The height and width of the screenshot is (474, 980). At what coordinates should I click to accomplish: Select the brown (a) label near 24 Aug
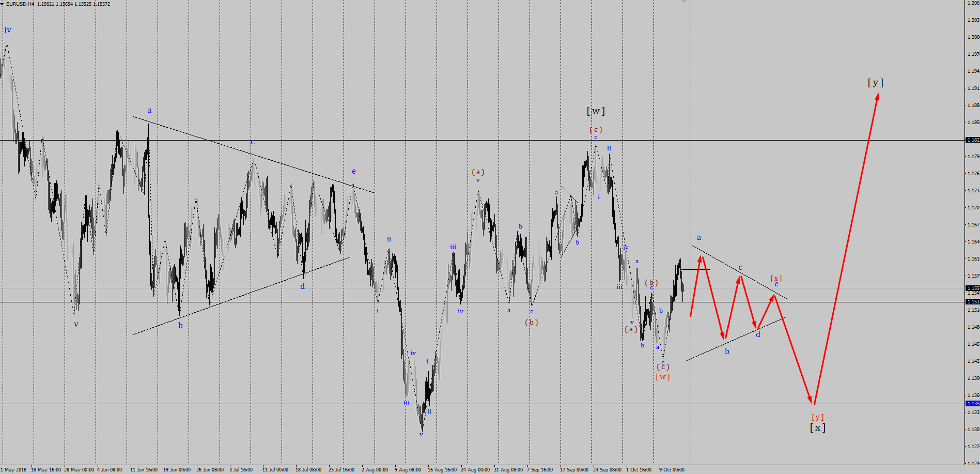(x=478, y=172)
